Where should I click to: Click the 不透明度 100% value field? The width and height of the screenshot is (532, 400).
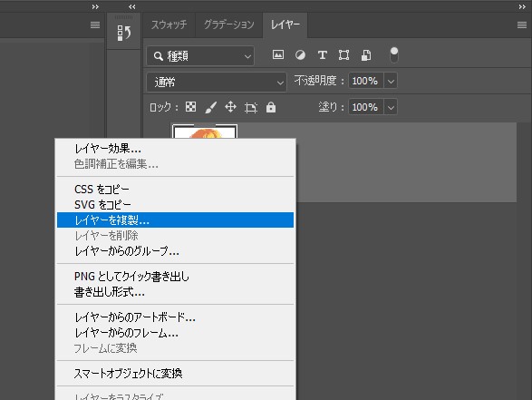point(366,81)
